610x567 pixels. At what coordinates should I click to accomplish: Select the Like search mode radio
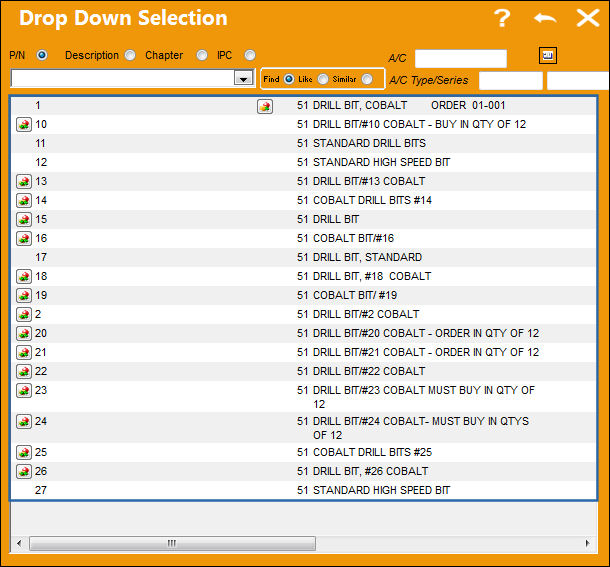tap(323, 79)
